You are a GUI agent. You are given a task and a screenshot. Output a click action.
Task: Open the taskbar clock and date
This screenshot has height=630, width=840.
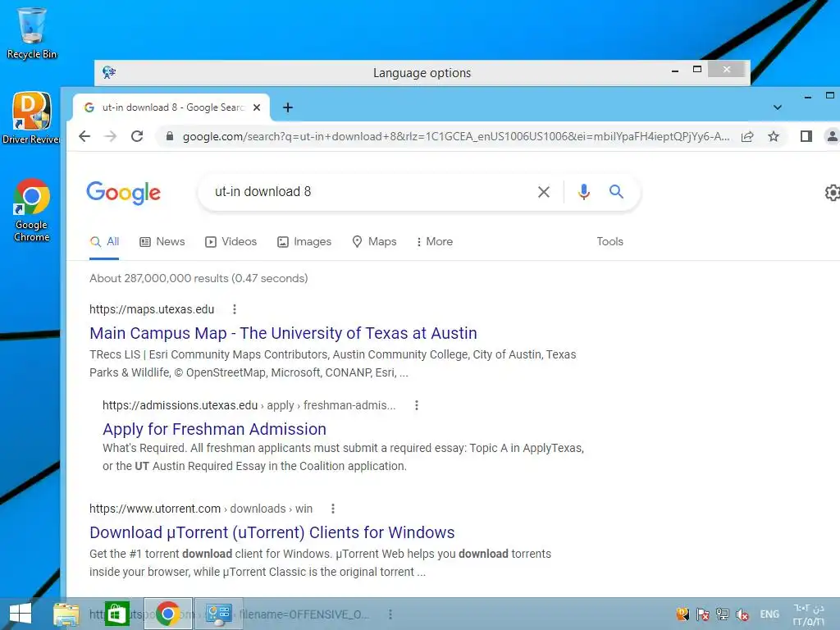(x=809, y=614)
